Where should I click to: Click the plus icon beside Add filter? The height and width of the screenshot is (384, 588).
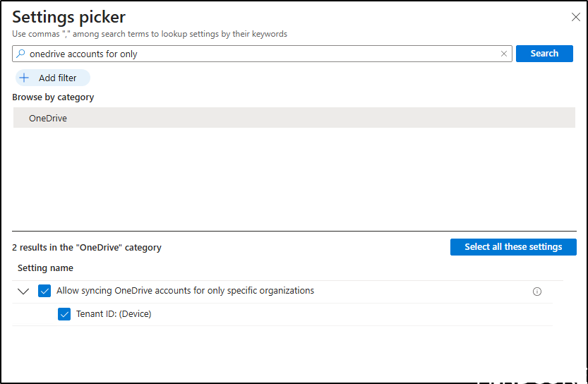pos(25,78)
